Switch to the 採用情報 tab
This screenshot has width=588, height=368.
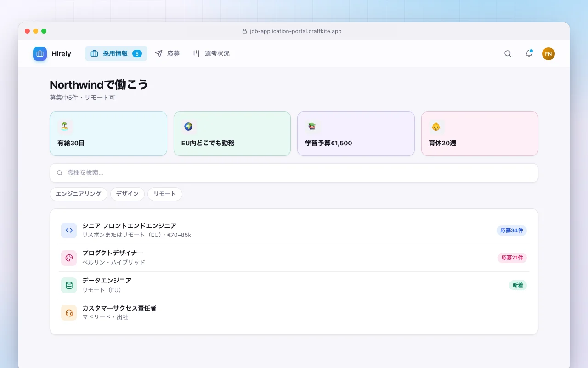coord(116,54)
